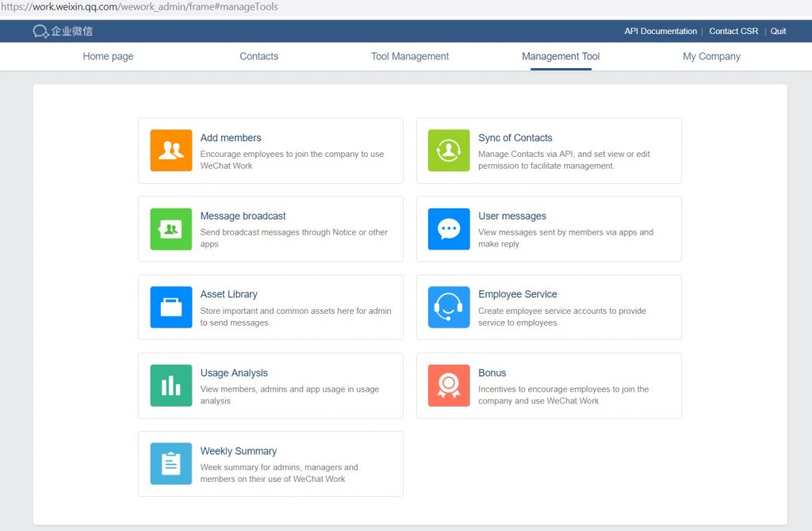Click the Bonus ribbon badge icon

pyautogui.click(x=449, y=386)
